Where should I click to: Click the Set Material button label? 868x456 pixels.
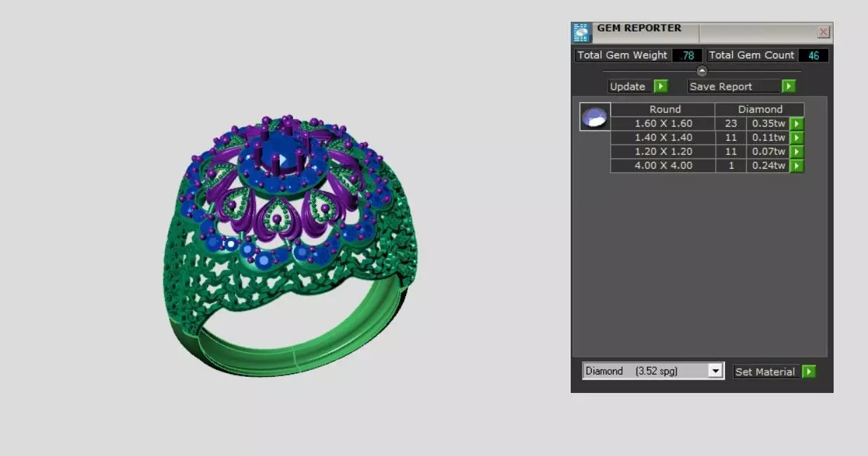tap(765, 372)
